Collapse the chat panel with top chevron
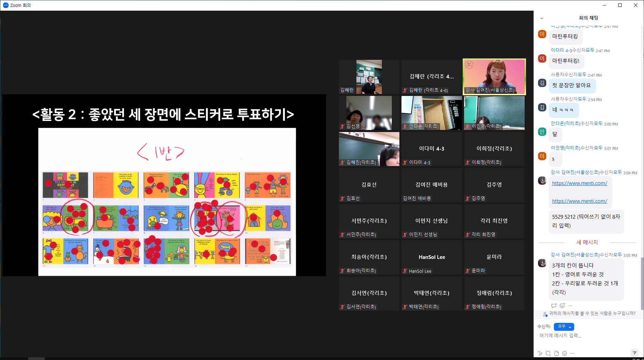644x360 pixels. [542, 18]
